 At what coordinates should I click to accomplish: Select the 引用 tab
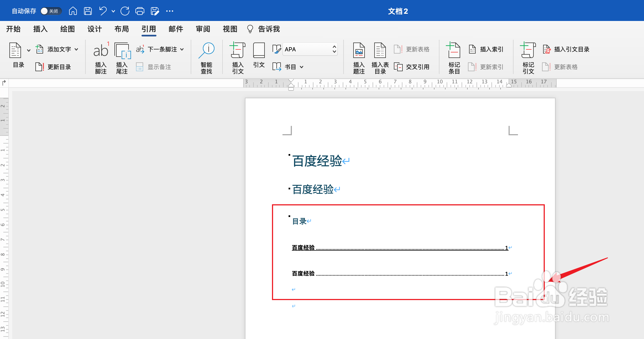[149, 29]
